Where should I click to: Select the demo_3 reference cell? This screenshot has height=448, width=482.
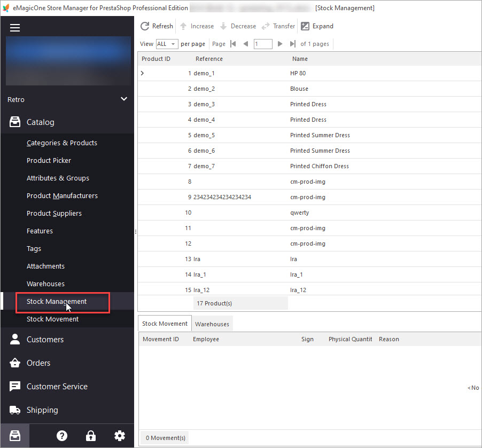point(204,104)
